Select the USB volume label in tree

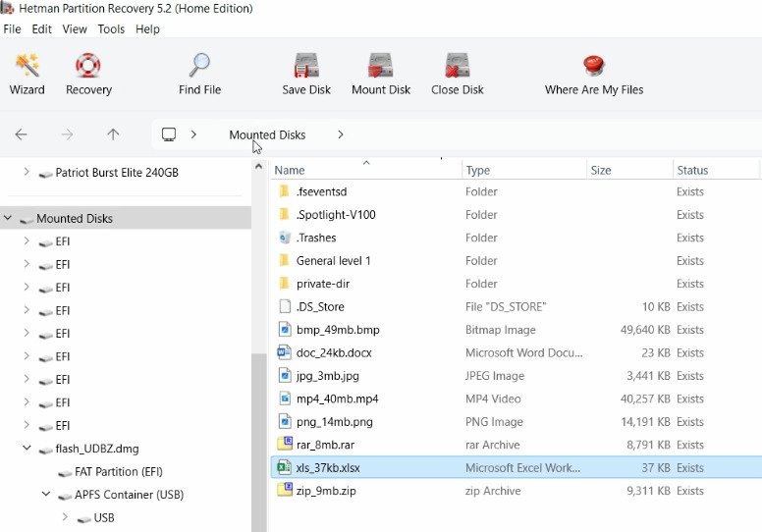click(x=104, y=517)
